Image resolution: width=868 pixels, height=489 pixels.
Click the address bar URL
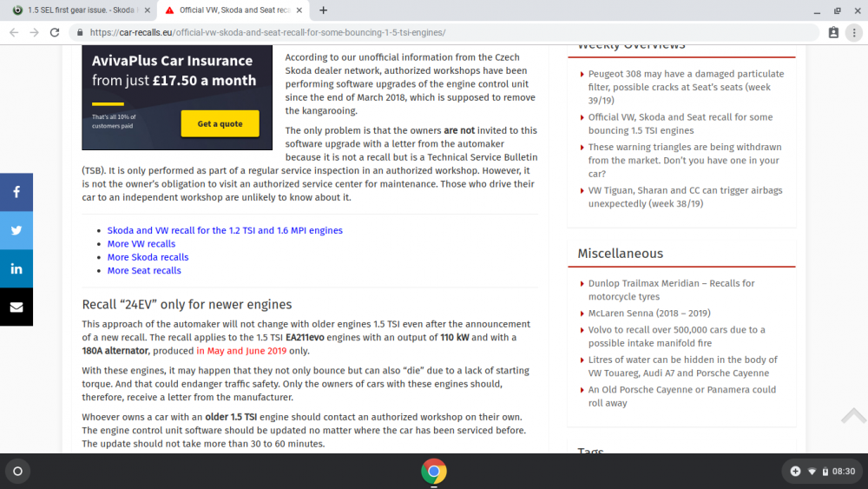click(268, 33)
